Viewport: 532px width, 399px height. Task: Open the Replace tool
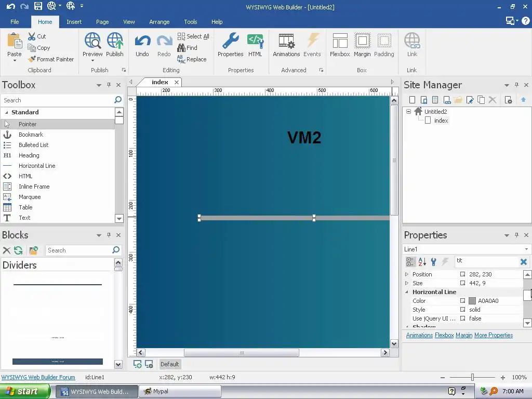coord(192,59)
